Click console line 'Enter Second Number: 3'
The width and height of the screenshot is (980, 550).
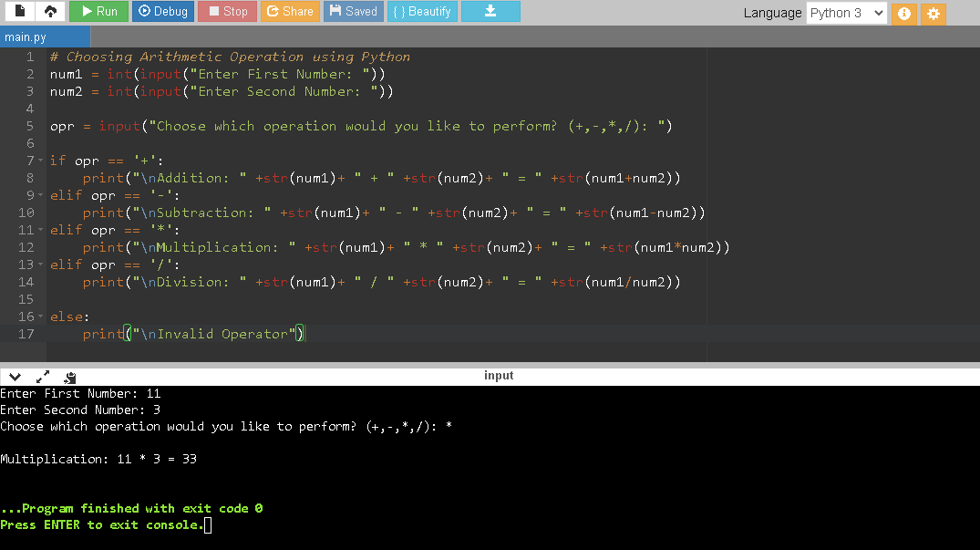80,410
